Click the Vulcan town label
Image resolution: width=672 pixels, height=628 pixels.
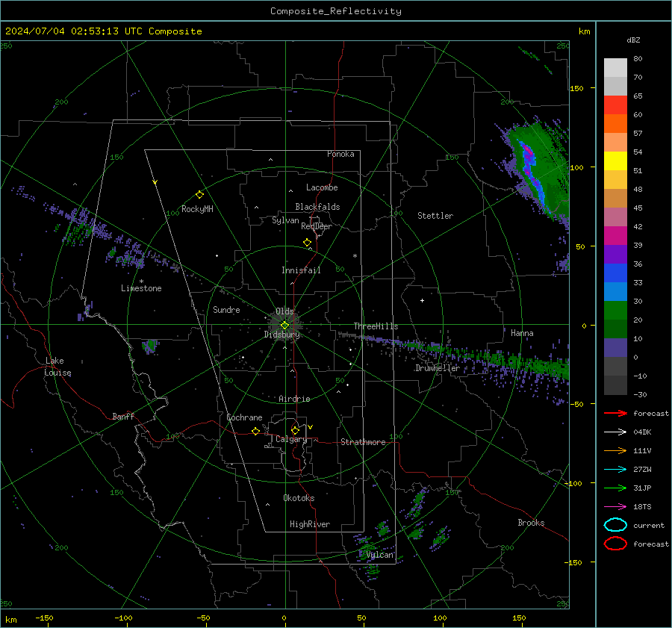[x=379, y=555]
